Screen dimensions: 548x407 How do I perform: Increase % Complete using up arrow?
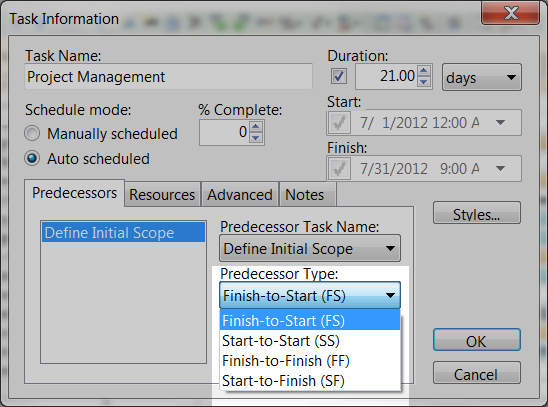[256, 126]
